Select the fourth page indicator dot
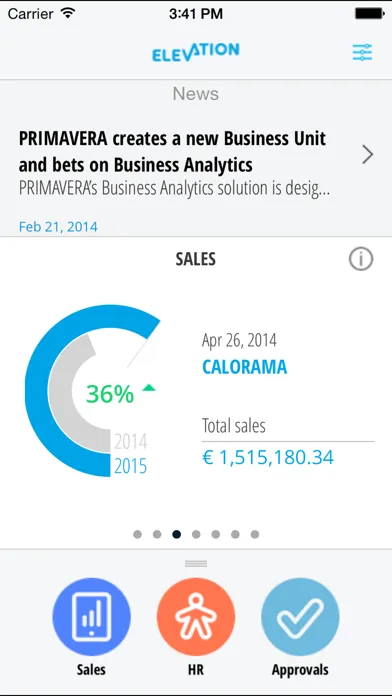 [196, 534]
